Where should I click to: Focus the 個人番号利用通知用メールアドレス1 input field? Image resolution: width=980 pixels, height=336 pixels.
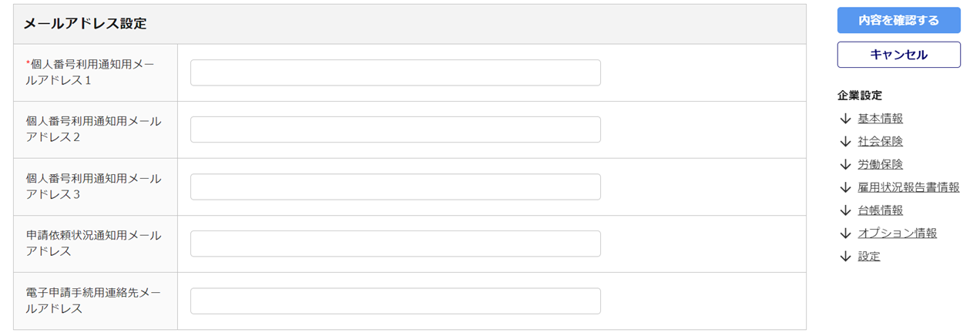click(x=395, y=72)
